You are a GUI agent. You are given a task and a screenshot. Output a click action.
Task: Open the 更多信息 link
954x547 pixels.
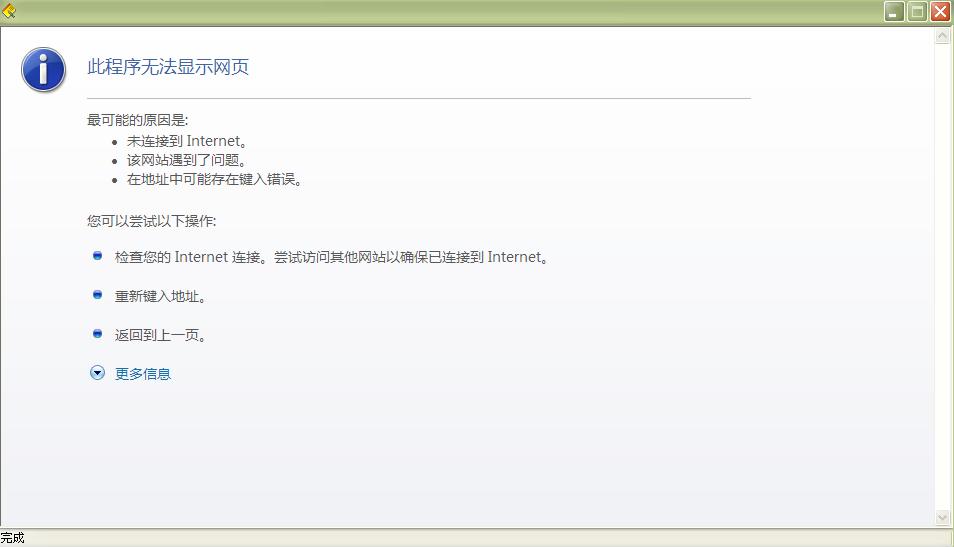coord(143,374)
